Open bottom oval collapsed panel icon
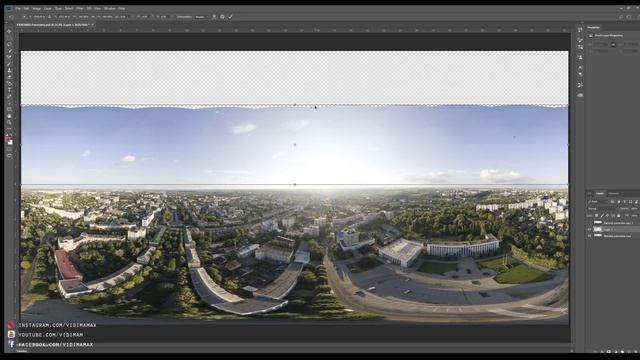This screenshot has width=640, height=360. click(x=580, y=95)
